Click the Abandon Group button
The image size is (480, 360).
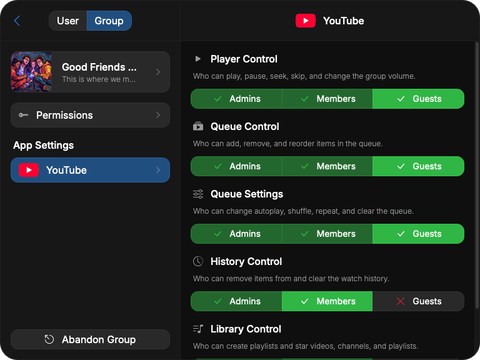90,339
